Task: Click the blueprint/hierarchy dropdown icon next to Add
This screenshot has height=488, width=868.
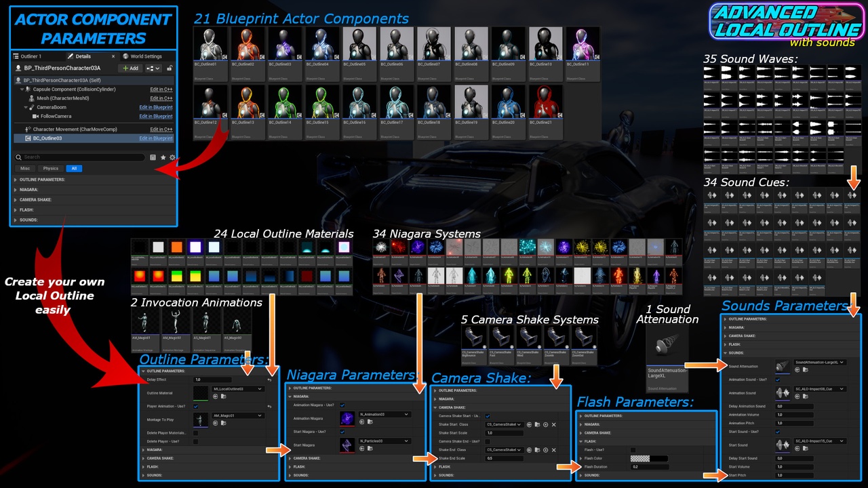Action: [x=153, y=68]
